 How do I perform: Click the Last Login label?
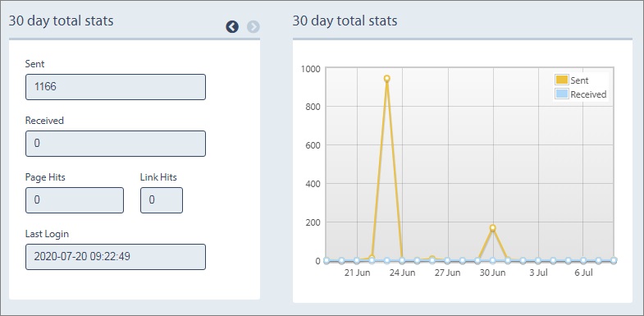(x=47, y=234)
